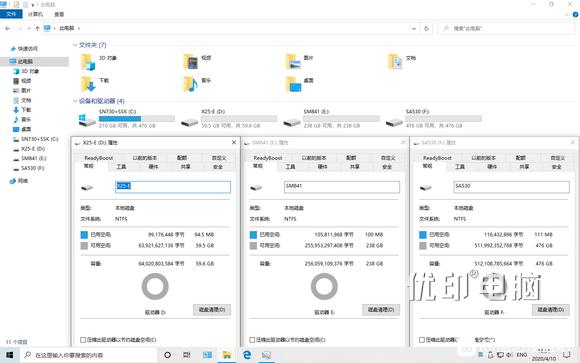Viewport: 580px width, 363px height.
Task: Select the 3D 对象 folder icon in main pane
Action: pyautogui.click(x=88, y=62)
